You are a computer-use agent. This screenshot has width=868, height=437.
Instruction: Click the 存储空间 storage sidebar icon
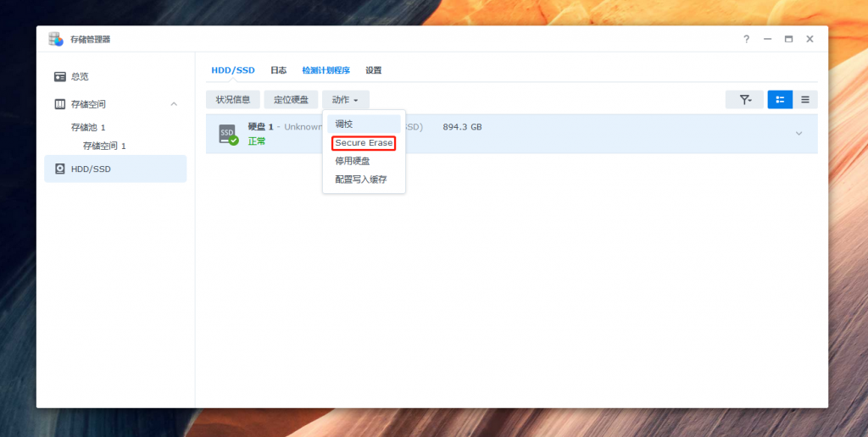coord(60,104)
